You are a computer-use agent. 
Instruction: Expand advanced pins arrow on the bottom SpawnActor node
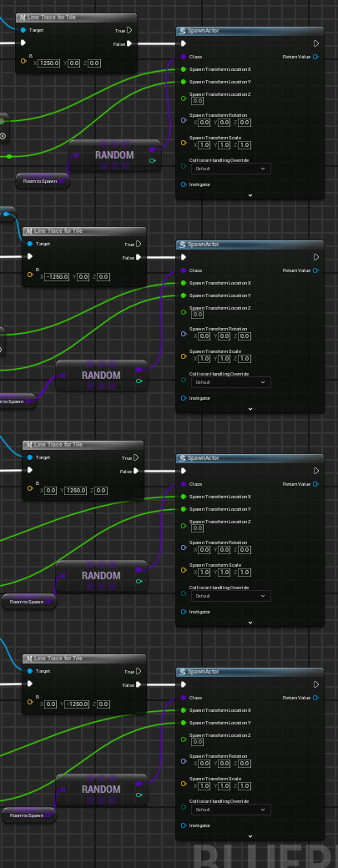tap(250, 836)
